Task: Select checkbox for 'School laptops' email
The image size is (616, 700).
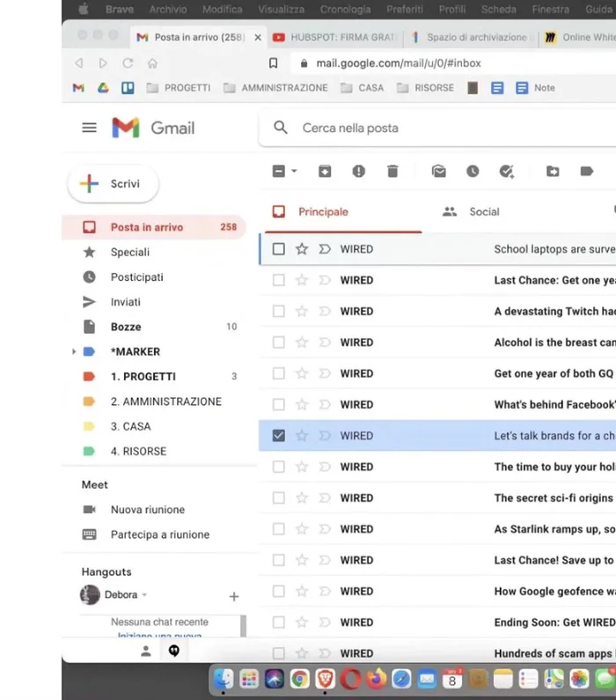Action: pyautogui.click(x=279, y=249)
